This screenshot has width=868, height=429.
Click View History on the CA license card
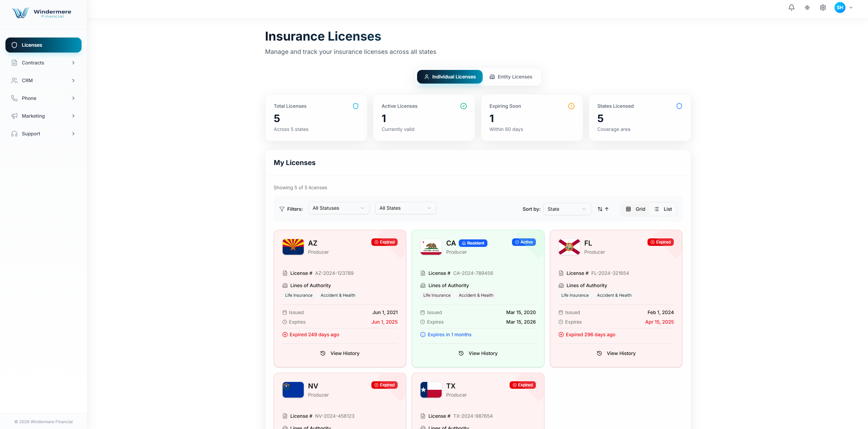point(478,353)
